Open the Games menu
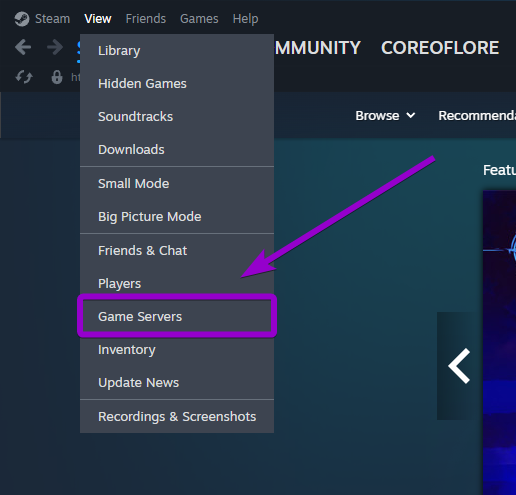 [199, 19]
